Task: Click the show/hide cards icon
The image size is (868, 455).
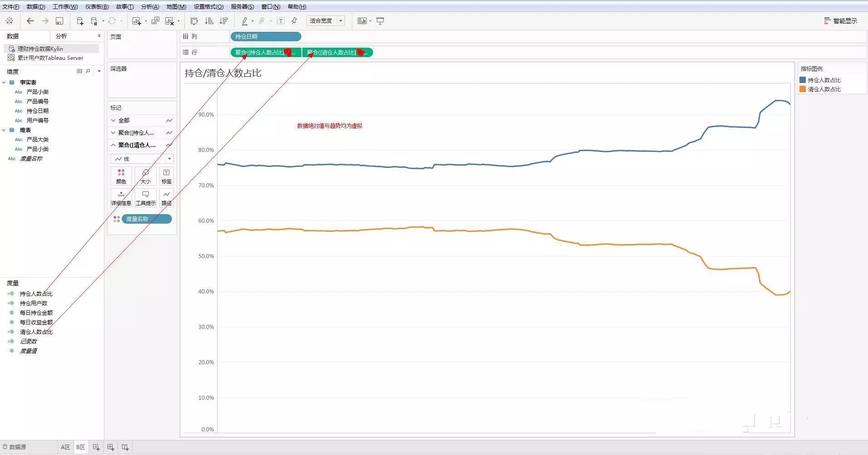Action: tap(362, 21)
